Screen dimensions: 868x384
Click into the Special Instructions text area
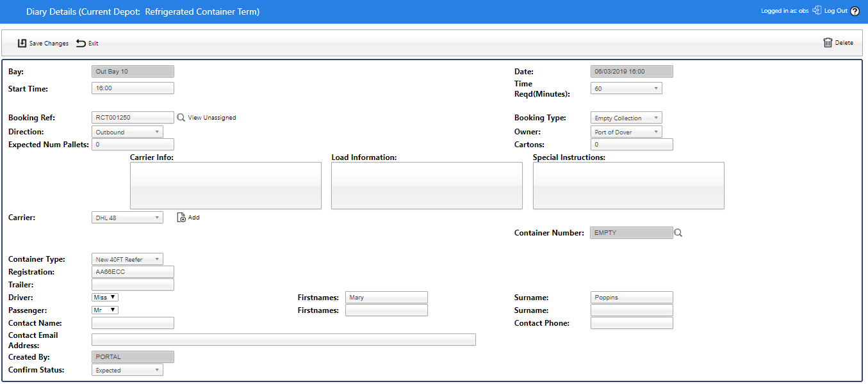(628, 186)
